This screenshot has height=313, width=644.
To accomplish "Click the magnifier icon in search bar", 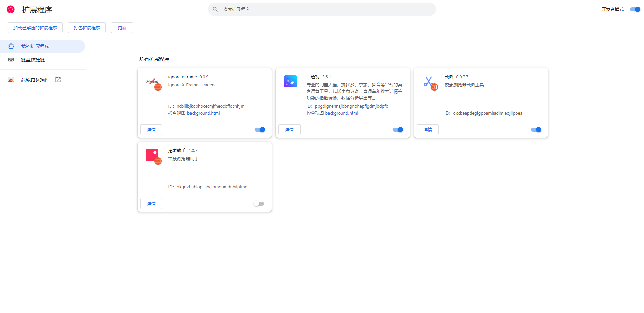I will (215, 9).
